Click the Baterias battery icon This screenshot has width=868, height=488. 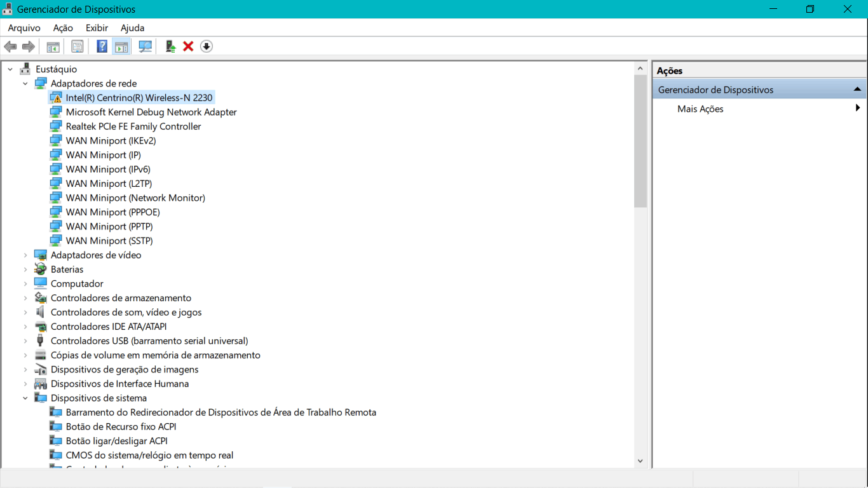click(x=41, y=269)
